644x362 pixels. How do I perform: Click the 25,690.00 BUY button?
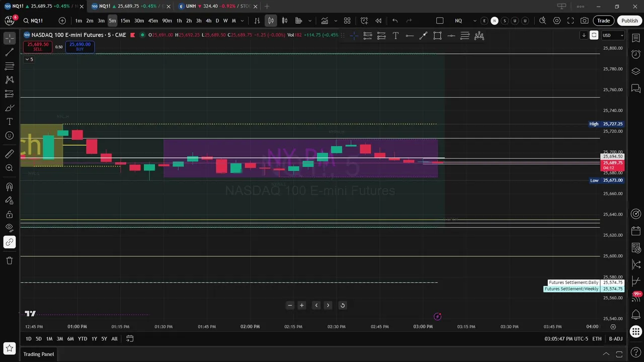pyautogui.click(x=80, y=47)
